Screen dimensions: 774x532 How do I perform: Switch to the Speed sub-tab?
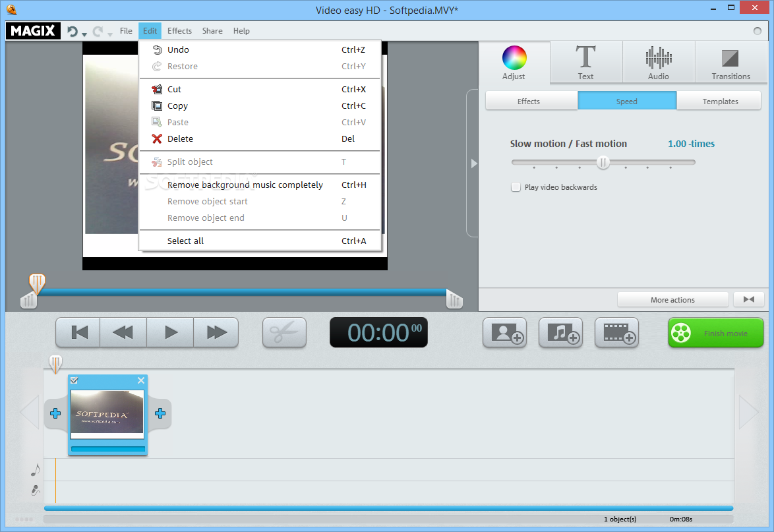(x=627, y=101)
